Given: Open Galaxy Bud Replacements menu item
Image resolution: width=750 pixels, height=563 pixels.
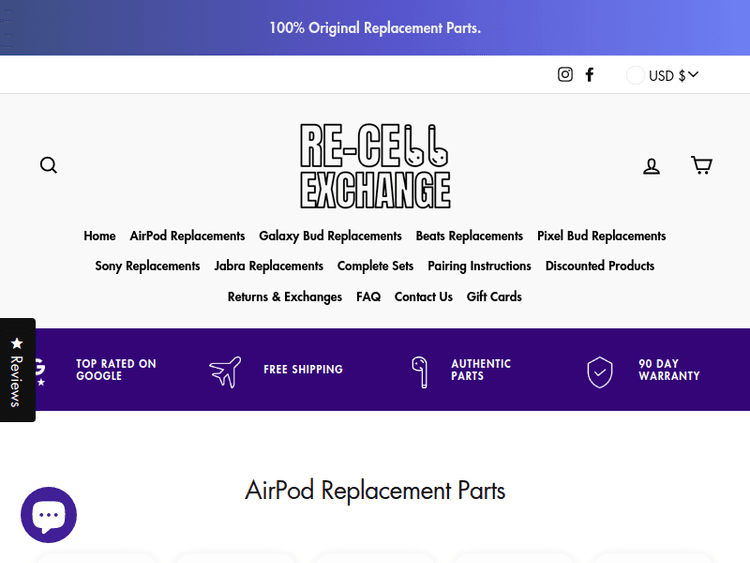Looking at the screenshot, I should (330, 236).
